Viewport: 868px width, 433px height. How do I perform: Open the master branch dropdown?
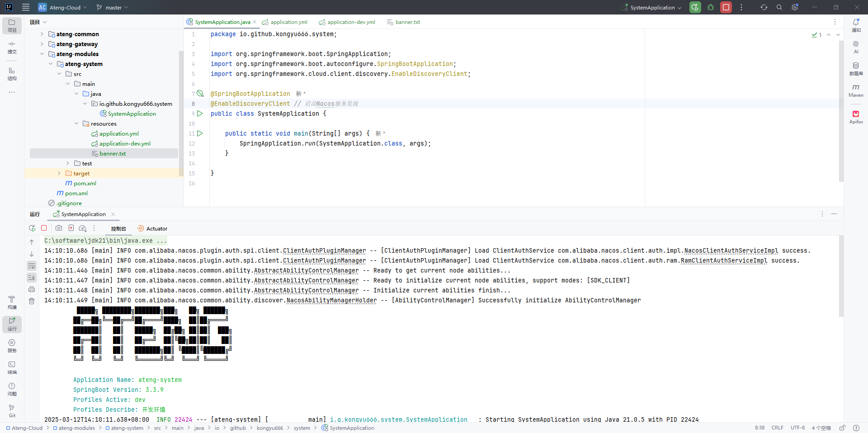pos(113,7)
